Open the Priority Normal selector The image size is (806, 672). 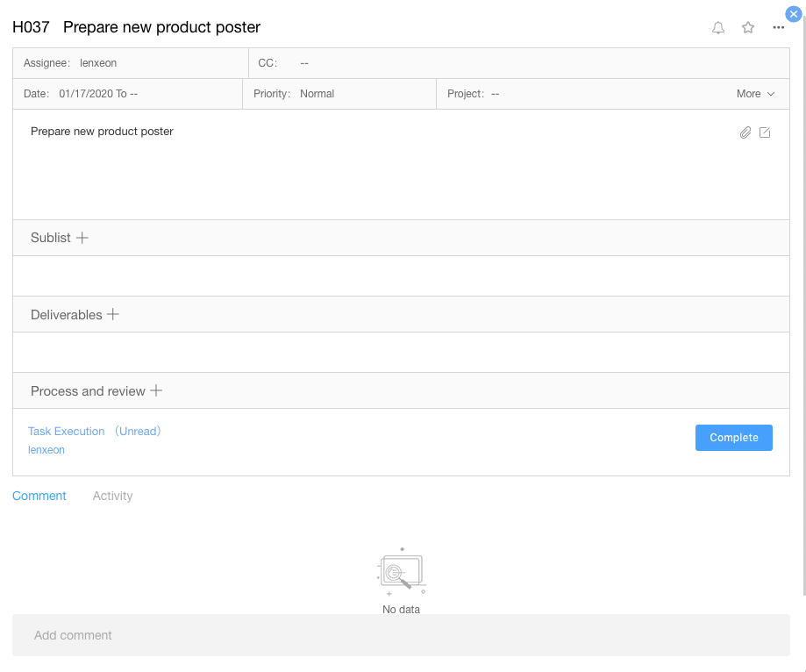click(x=317, y=94)
